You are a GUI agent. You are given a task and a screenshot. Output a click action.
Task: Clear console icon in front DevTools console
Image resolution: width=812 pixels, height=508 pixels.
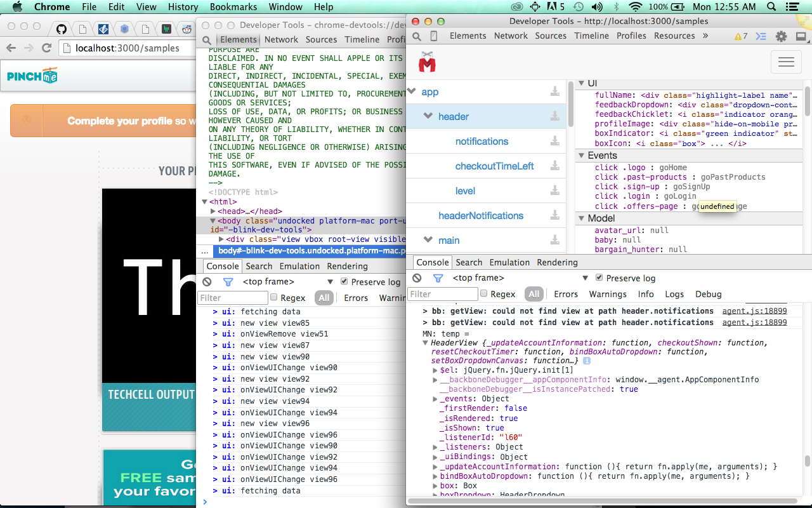tap(417, 278)
